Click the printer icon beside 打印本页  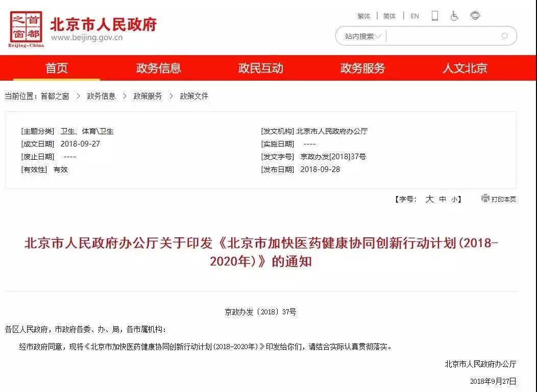[x=485, y=198]
